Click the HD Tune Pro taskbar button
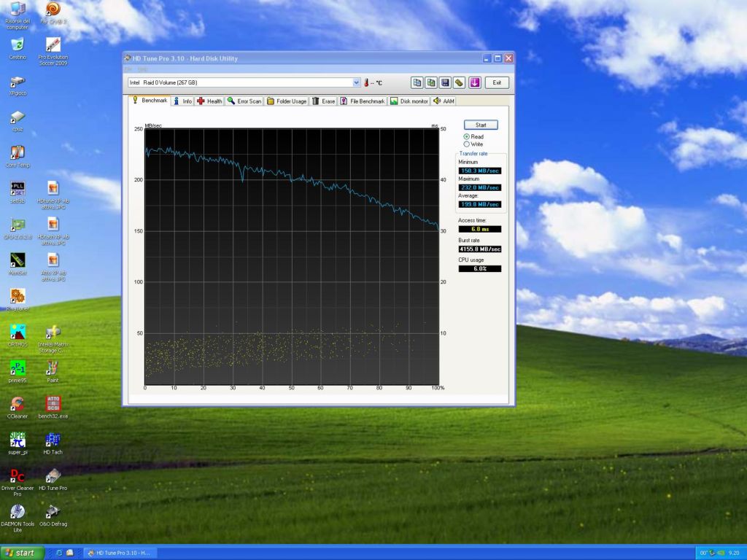747x560 pixels. point(120,553)
